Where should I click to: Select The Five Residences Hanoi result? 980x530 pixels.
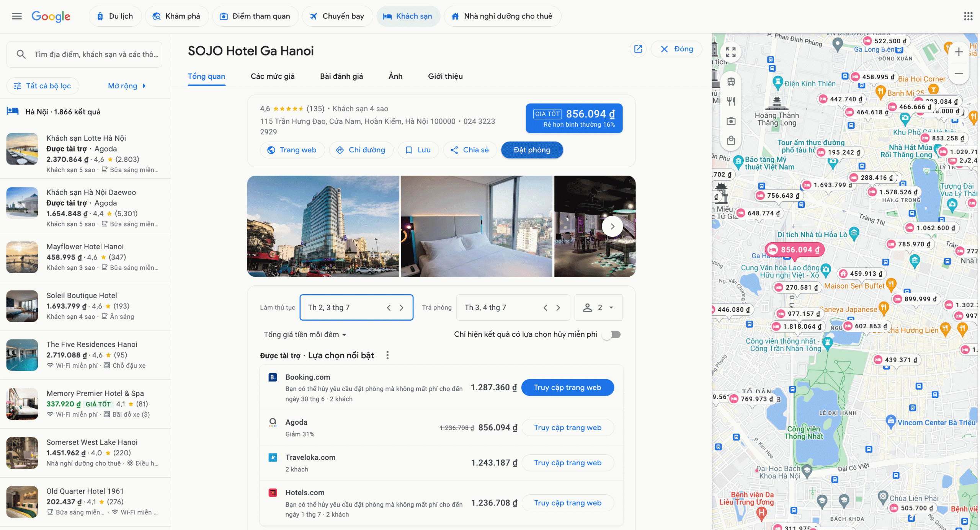(85, 355)
